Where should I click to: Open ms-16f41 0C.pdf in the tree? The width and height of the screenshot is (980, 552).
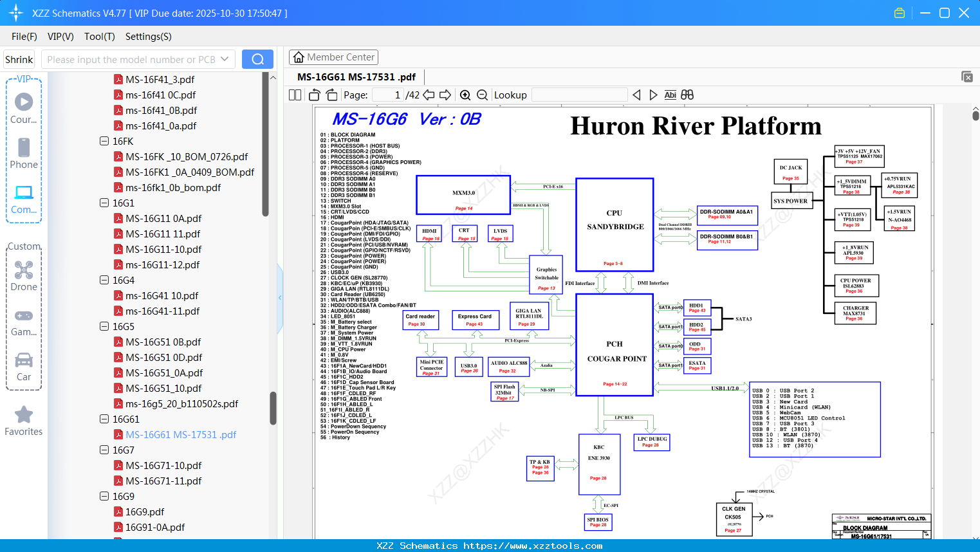160,95
